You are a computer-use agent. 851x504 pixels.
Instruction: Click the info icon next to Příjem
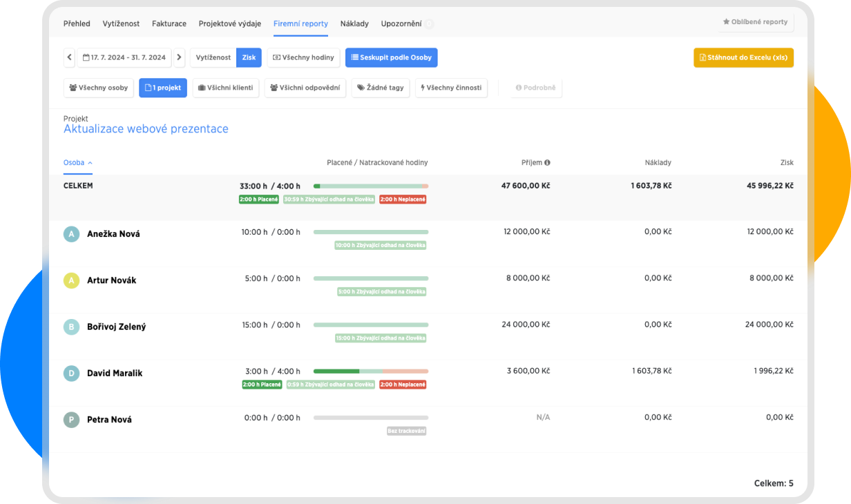tap(547, 163)
